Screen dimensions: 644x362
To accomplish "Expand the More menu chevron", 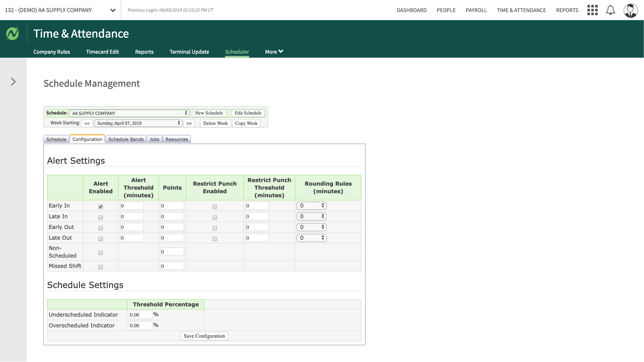I will pos(281,51).
